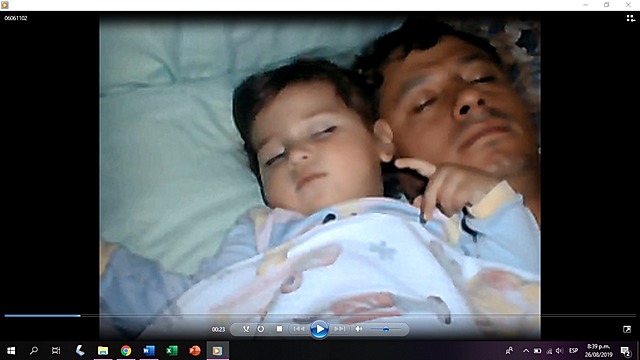Open Microsoft Word from the taskbar
The height and width of the screenshot is (360, 640).
149,350
